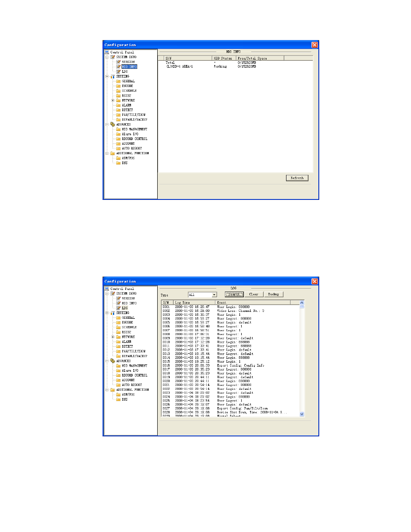
Task: Open the Type dropdown set to All
Action: pos(214,295)
